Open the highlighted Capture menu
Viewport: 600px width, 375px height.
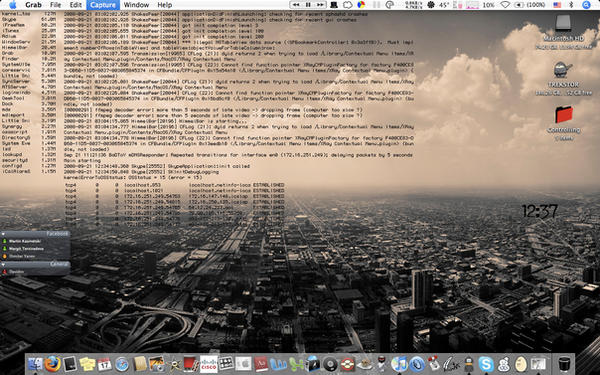103,5
